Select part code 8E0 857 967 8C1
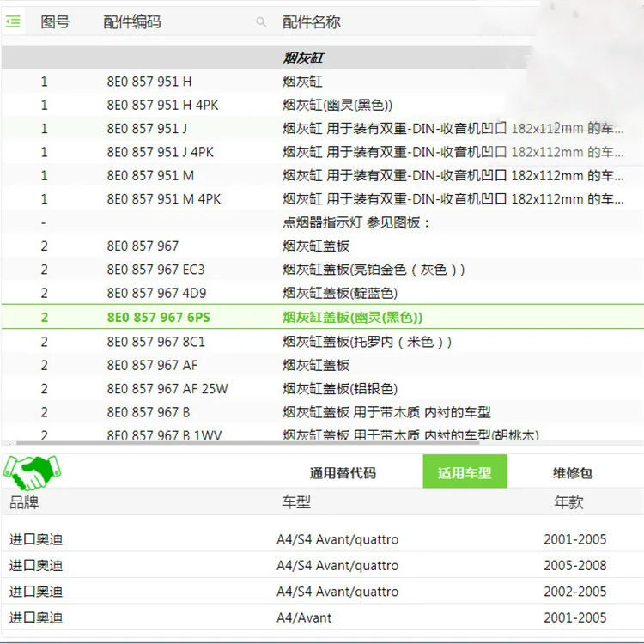This screenshot has width=644, height=644. (x=155, y=342)
